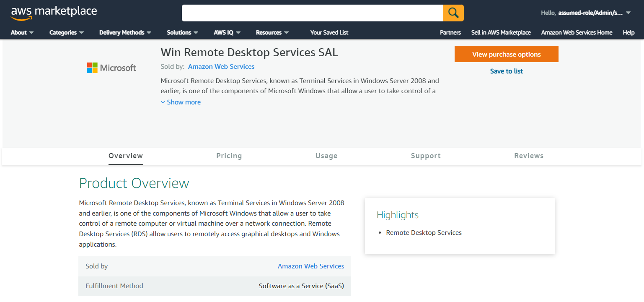Open the Resources dropdown
Image resolution: width=644 pixels, height=302 pixels.
pyautogui.click(x=272, y=33)
